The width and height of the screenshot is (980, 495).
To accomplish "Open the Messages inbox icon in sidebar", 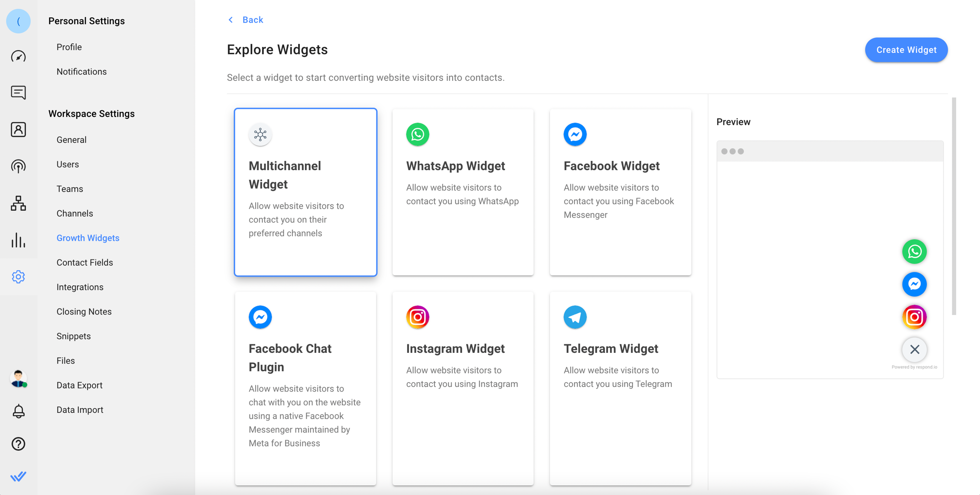I will tap(18, 92).
